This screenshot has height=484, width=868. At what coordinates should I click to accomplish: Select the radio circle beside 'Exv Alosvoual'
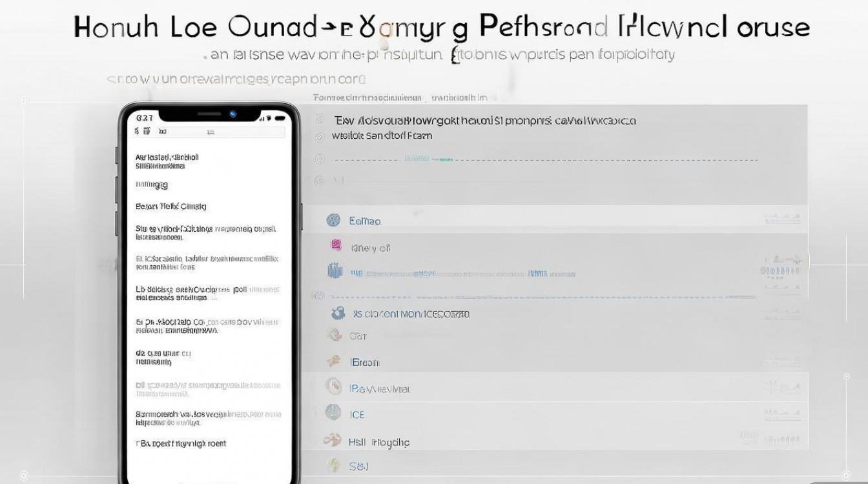point(319,121)
